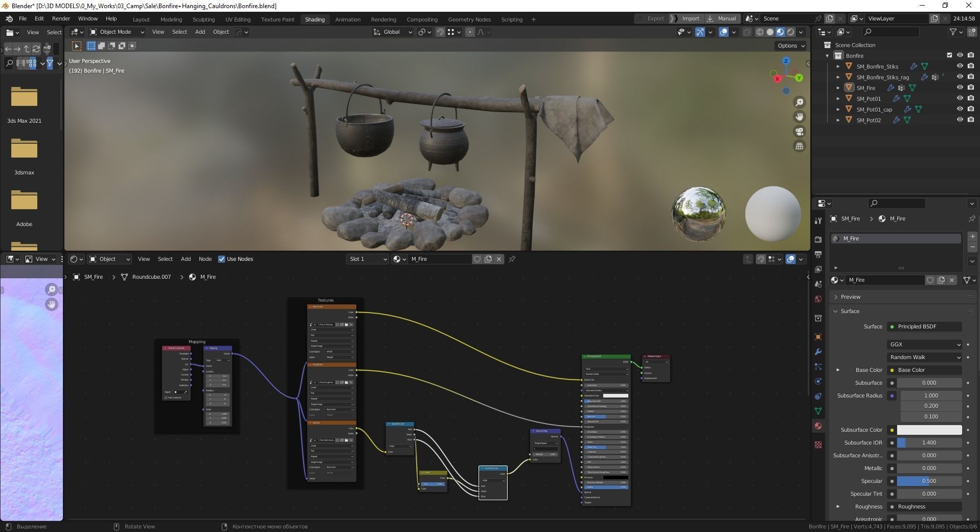980x532 pixels.
Task: Hide SM_Pot01 in viewport via eye icon
Action: point(960,98)
